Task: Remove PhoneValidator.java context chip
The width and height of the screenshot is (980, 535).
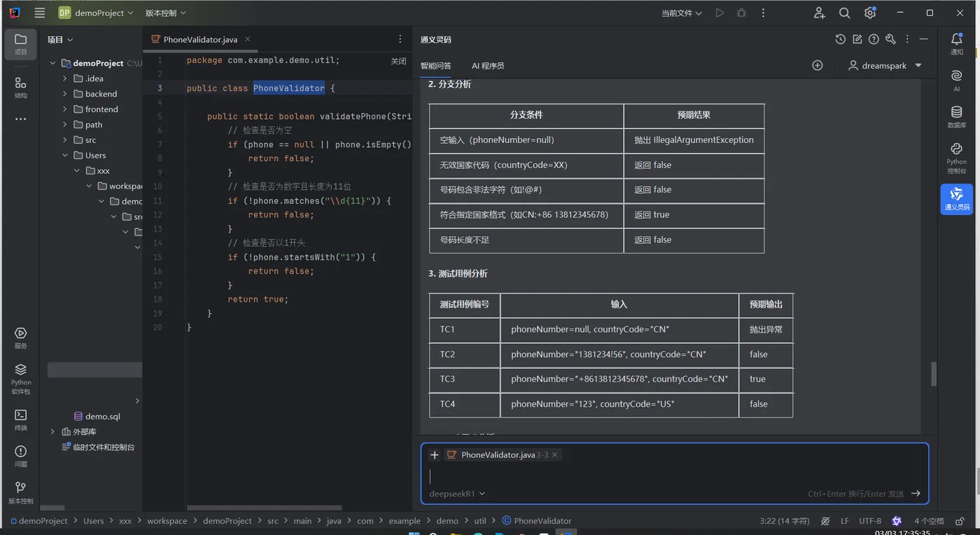Action: (x=555, y=455)
